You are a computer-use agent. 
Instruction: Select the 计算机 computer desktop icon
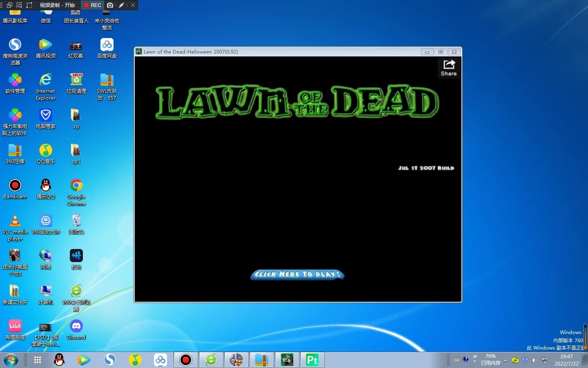point(46,294)
